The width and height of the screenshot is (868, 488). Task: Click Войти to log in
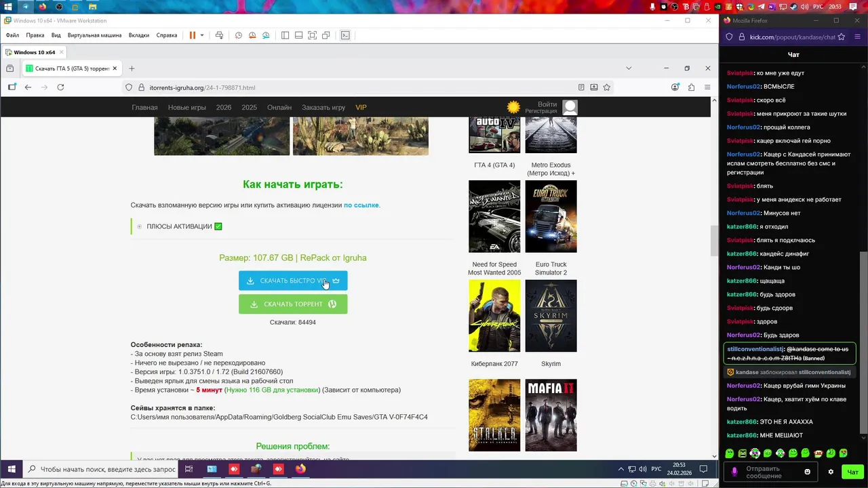[547, 104]
